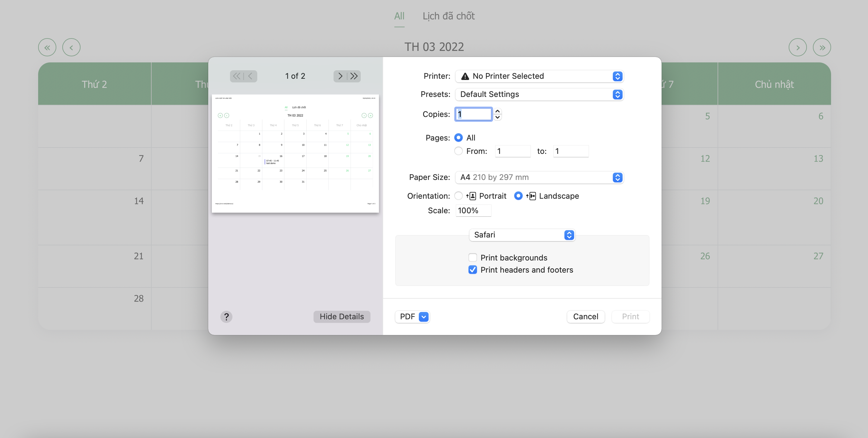This screenshot has width=868, height=438.
Task: Click the help question mark button
Action: coord(226,317)
